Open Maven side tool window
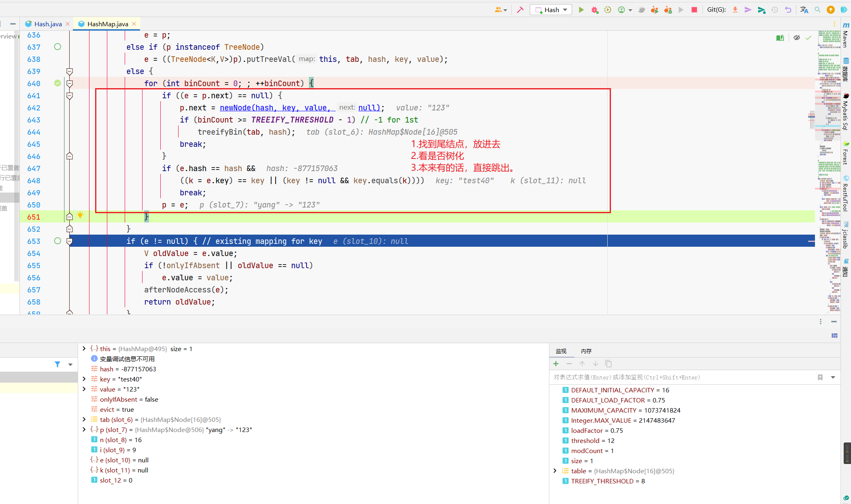The image size is (851, 504). click(x=846, y=35)
